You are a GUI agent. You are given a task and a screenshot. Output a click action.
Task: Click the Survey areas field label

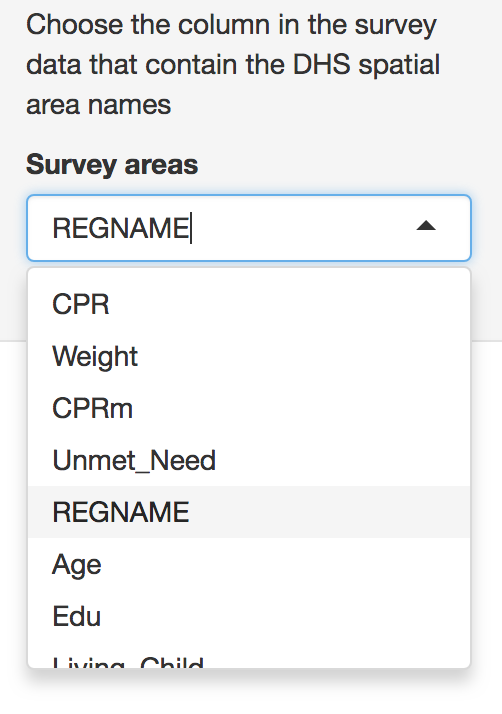tap(112, 164)
